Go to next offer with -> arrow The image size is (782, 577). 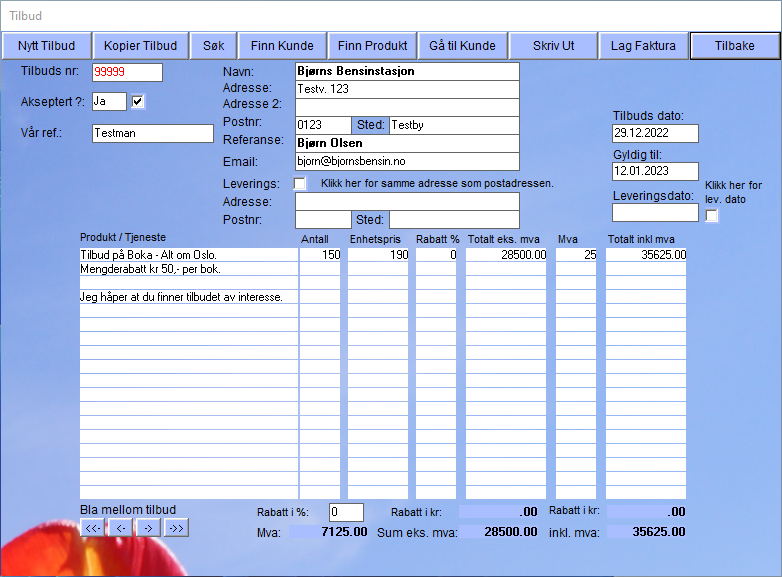148,527
